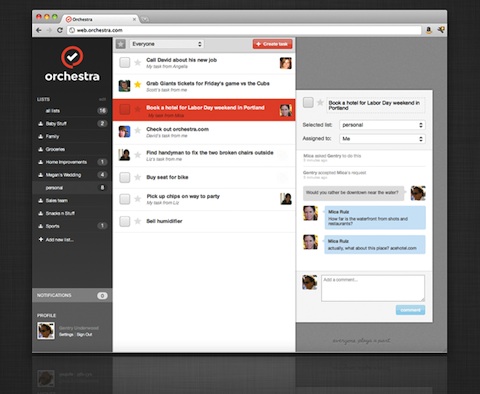This screenshot has height=394, width=480.
Task: Click Add new list link
Action: tap(56, 240)
